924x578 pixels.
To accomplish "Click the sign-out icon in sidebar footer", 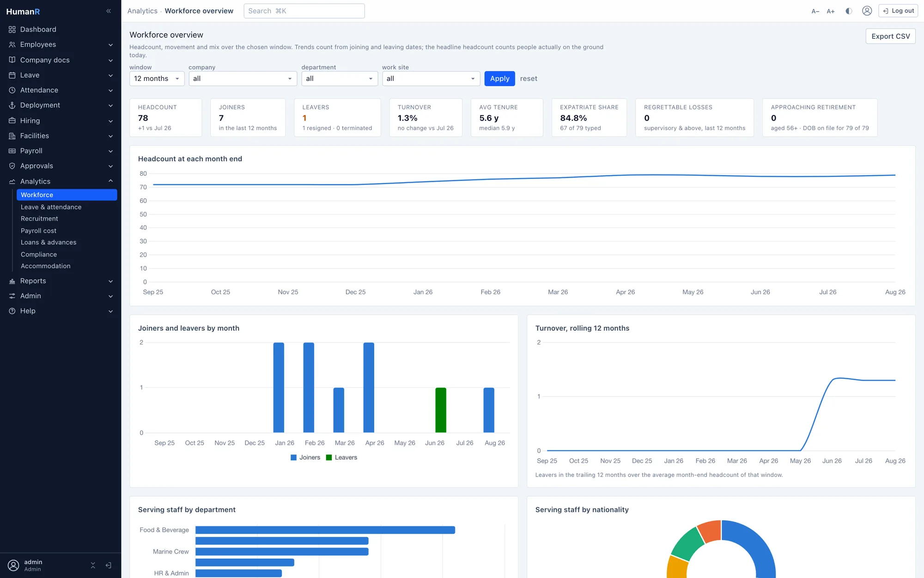I will [x=109, y=565].
